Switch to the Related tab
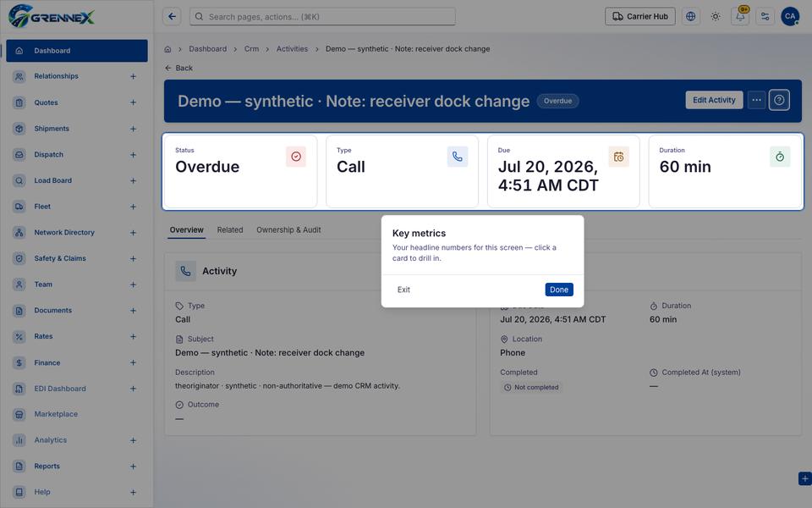The width and height of the screenshot is (812, 508). pos(230,229)
